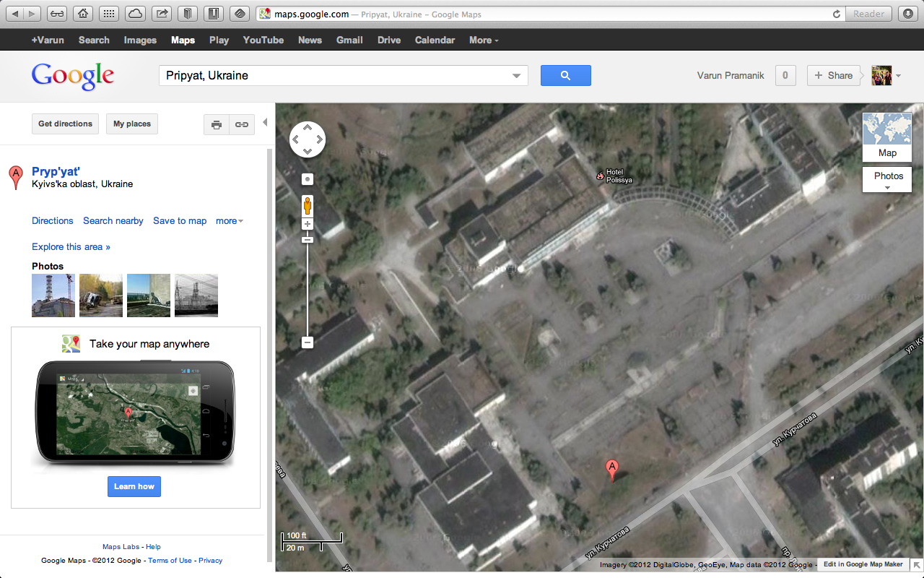Go back using Safari's back arrow
924x578 pixels.
[x=15, y=14]
